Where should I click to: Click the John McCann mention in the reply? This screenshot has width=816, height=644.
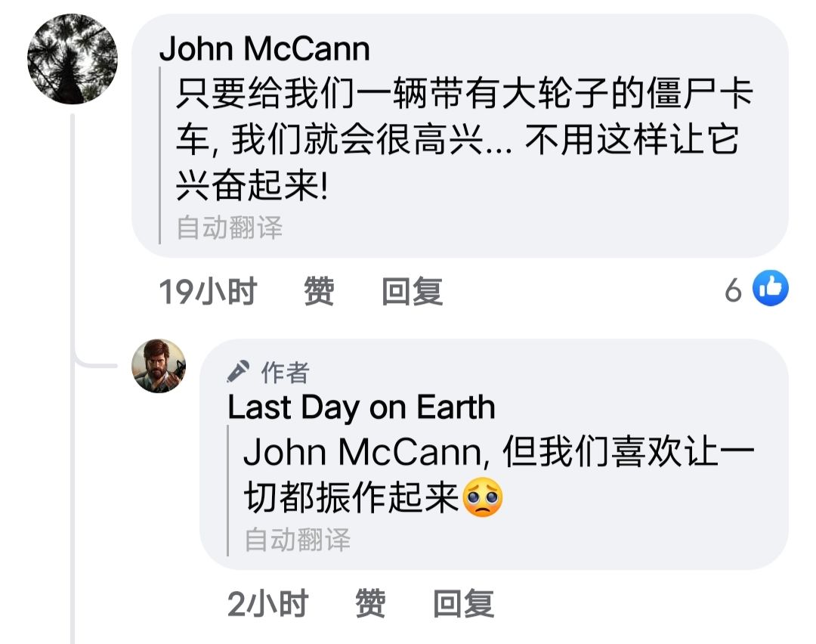click(361, 453)
